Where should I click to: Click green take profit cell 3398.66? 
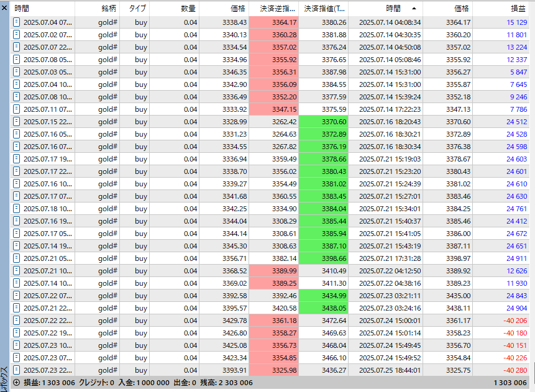[324, 258]
